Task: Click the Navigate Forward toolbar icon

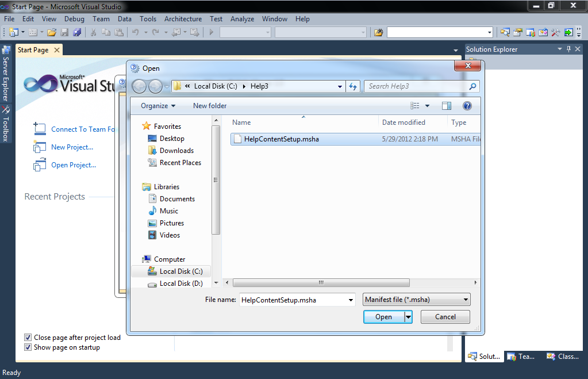Action: [195, 32]
